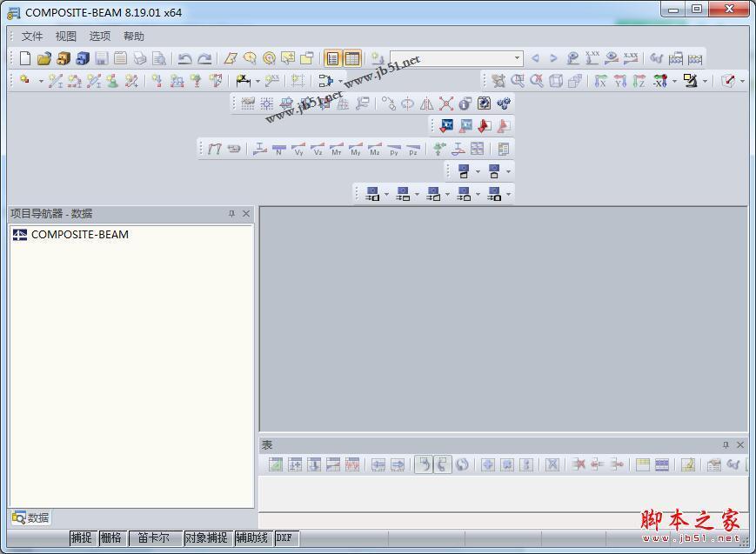Select COMPOSITE-BEAM in navigator tree
This screenshot has height=554, width=756.
(x=70, y=235)
